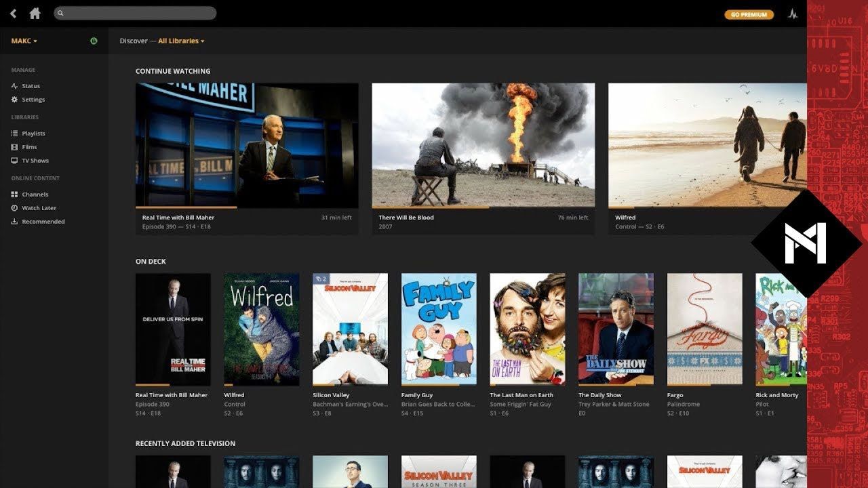This screenshot has height=488, width=868.
Task: Open Settings in the sidebar
Action: [33, 100]
